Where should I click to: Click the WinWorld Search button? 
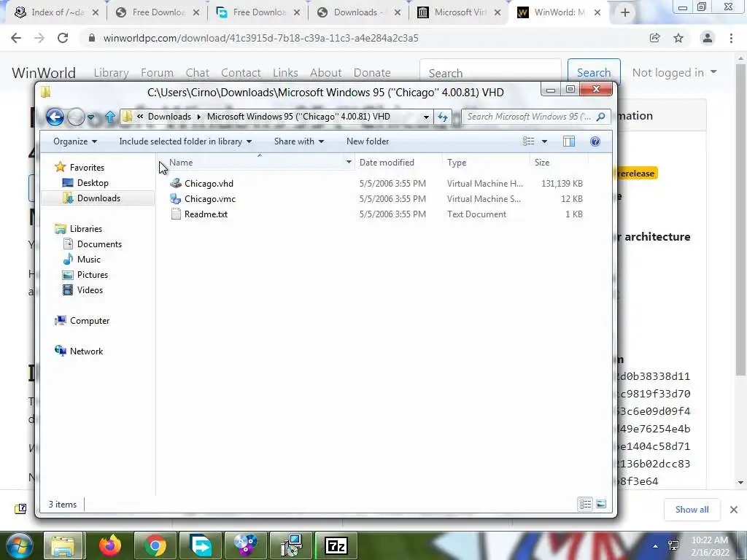(594, 72)
